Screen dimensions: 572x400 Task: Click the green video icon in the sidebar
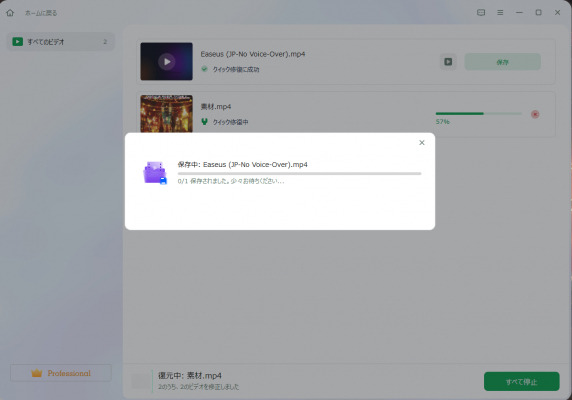tap(18, 42)
